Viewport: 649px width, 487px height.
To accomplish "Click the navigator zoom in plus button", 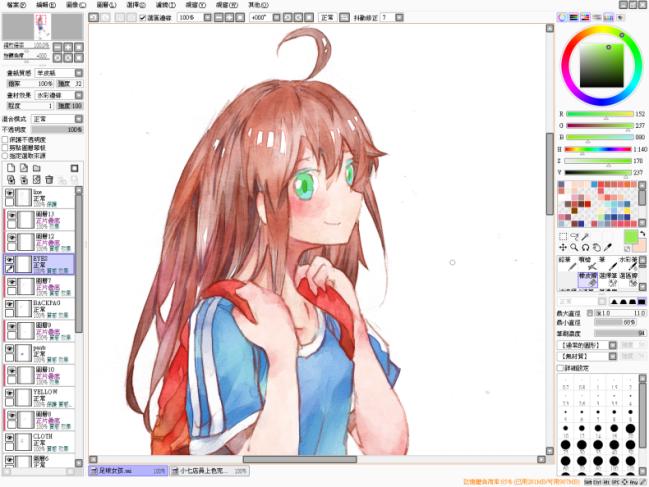I will (x=68, y=47).
